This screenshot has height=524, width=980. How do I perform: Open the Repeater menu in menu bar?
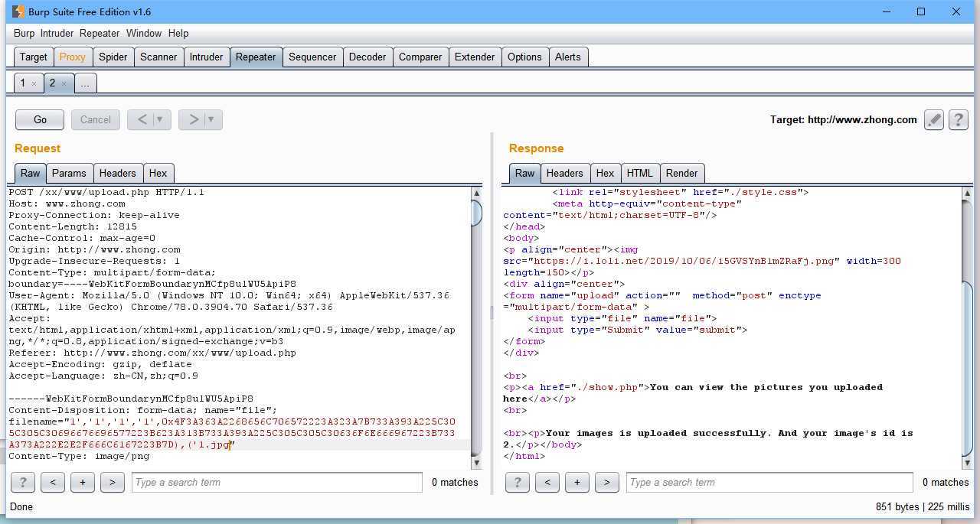pyautogui.click(x=100, y=33)
